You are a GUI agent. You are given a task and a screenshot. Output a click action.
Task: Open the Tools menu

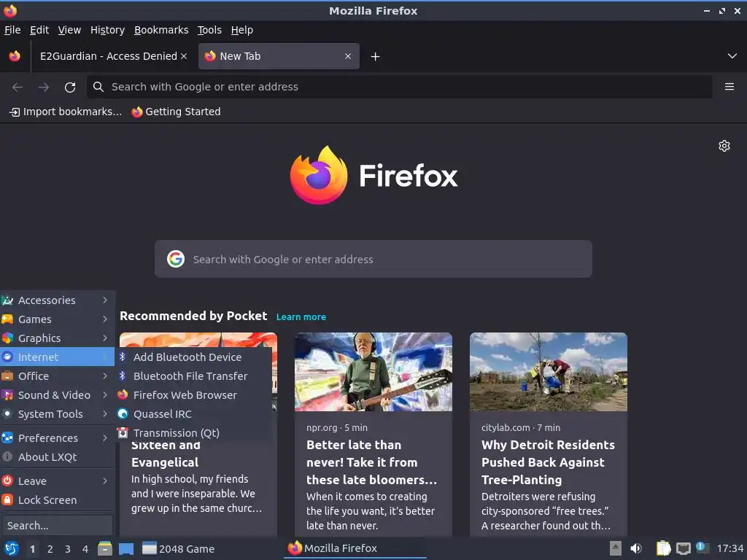[209, 30]
